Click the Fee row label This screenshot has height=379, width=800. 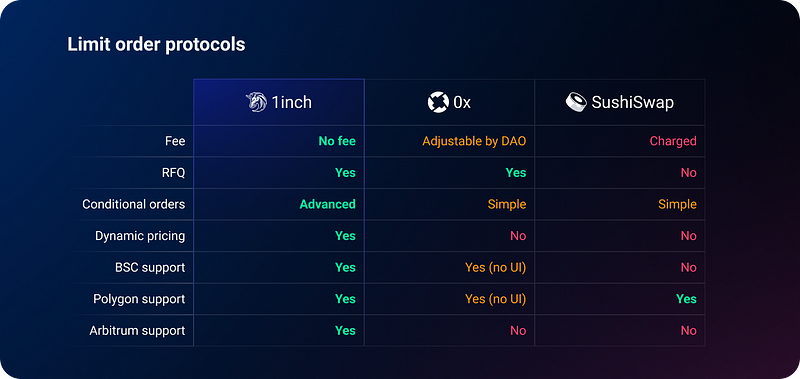click(x=175, y=141)
